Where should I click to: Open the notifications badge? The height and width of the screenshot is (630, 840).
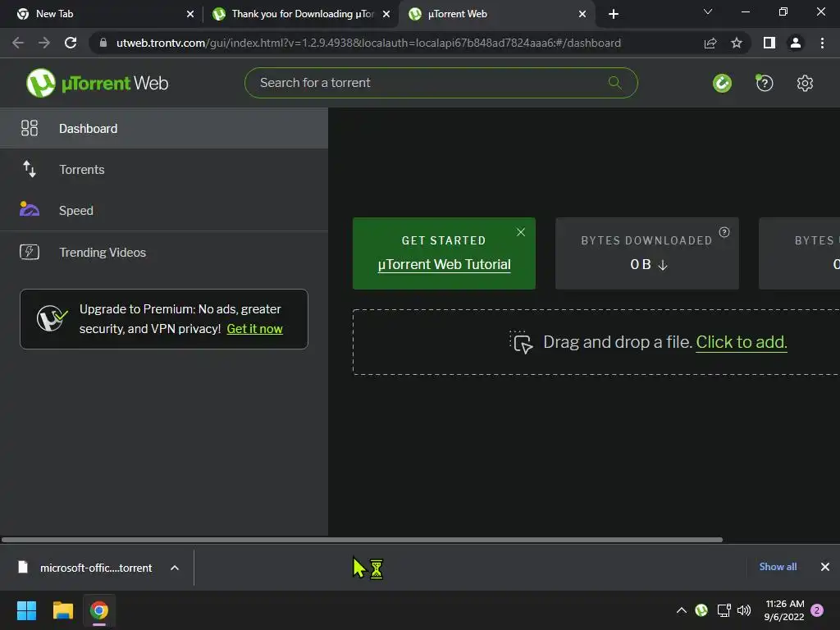[x=817, y=610]
